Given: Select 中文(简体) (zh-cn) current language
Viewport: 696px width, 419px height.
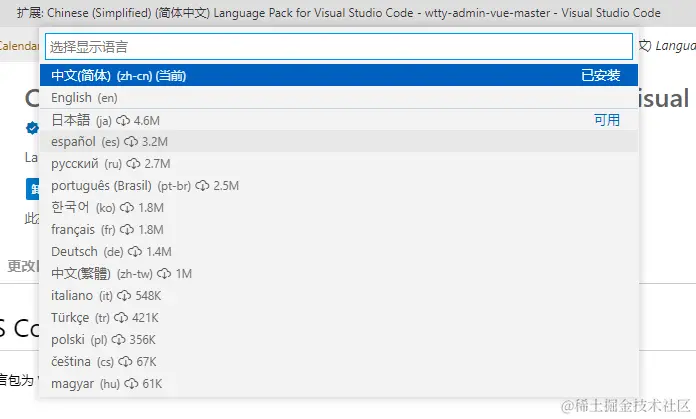Looking at the screenshot, I should point(339,75).
